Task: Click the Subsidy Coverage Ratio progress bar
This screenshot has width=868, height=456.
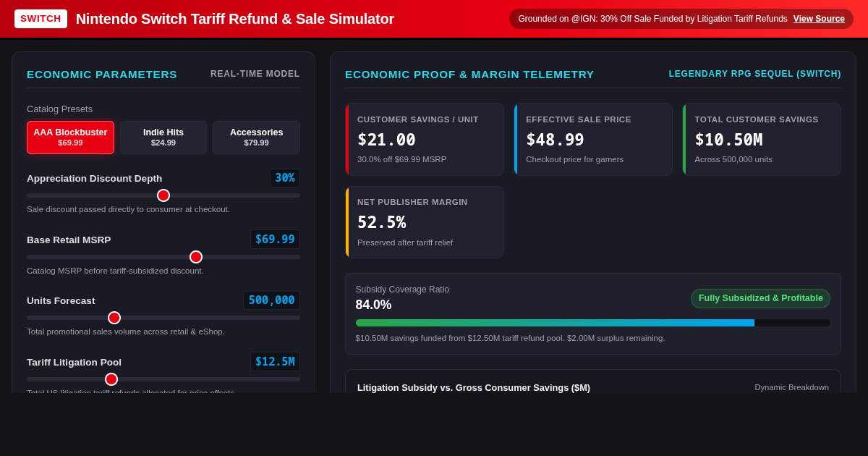Action: tap(593, 323)
